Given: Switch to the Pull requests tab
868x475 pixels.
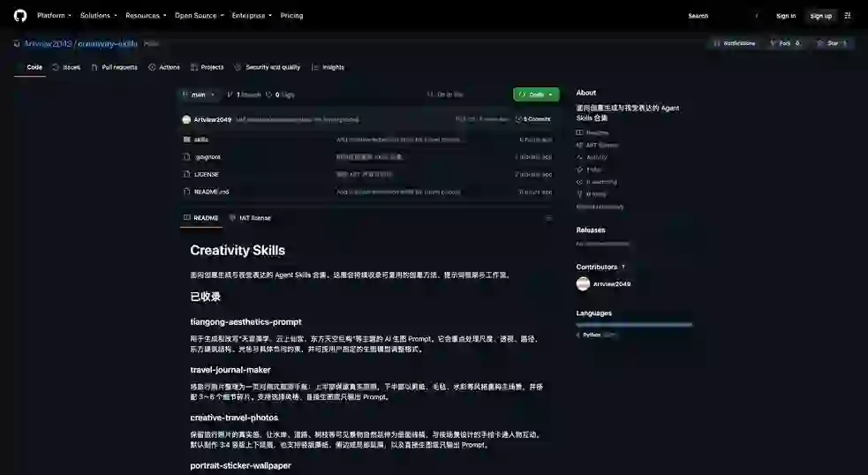Looking at the screenshot, I should point(115,67).
